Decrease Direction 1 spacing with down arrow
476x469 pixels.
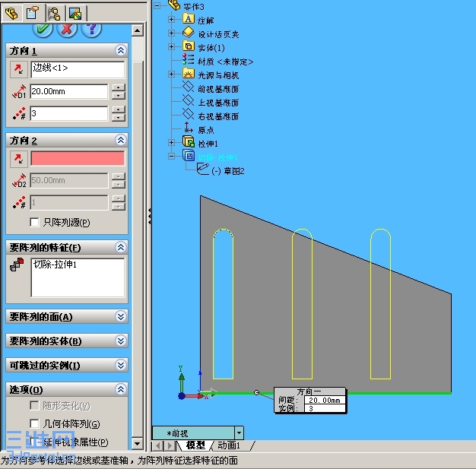[119, 96]
